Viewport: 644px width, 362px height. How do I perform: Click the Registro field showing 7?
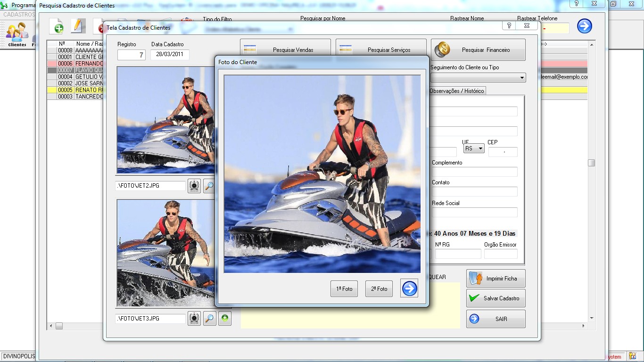click(x=132, y=55)
